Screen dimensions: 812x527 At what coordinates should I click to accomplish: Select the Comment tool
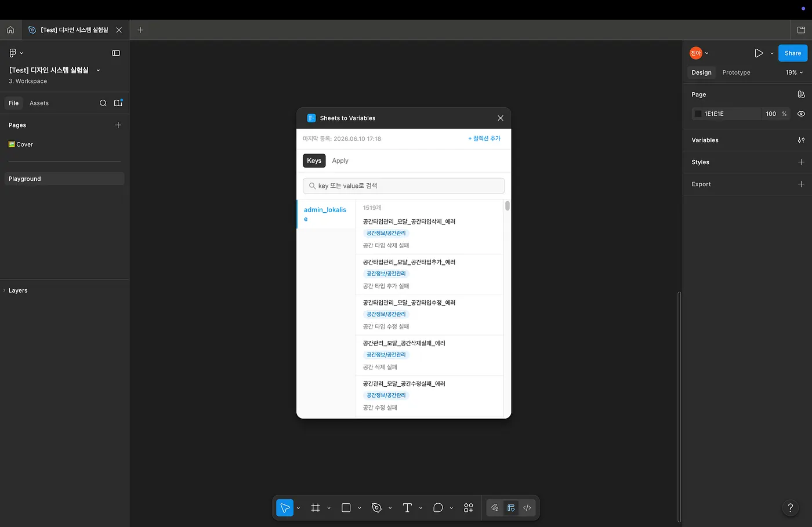click(x=438, y=508)
